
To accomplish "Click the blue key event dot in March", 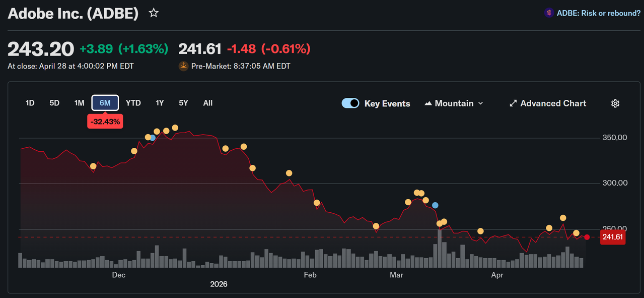I will (435, 205).
